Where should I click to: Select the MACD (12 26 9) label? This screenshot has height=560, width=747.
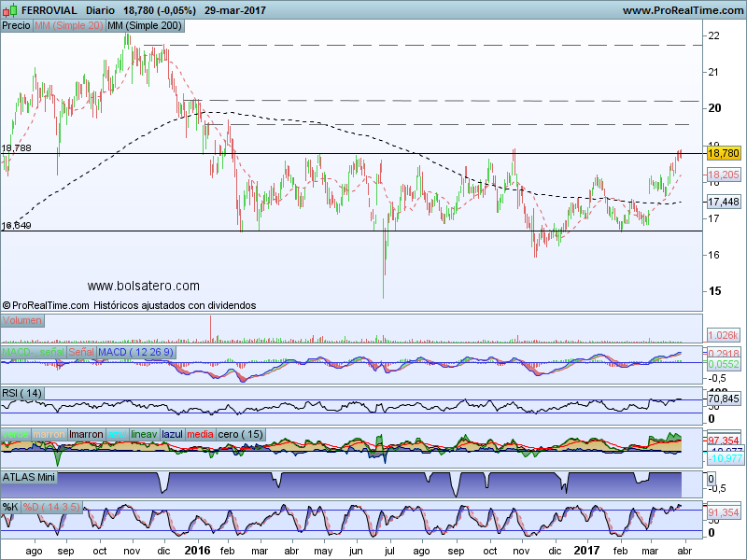coord(131,352)
